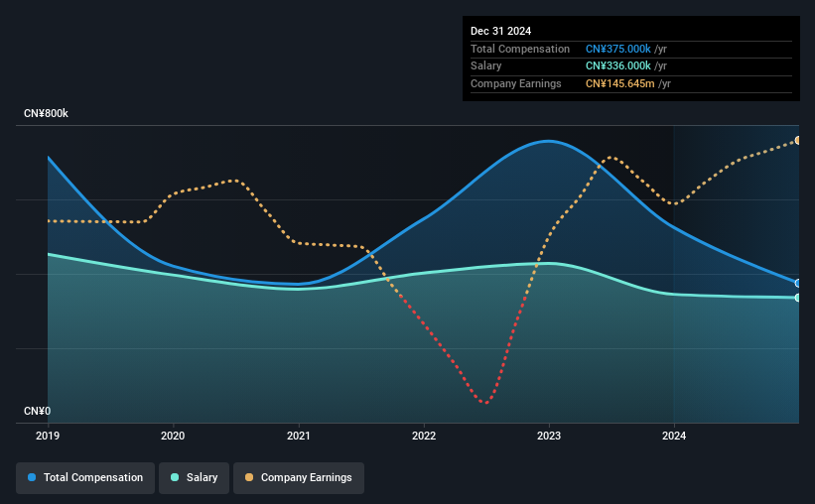Toggle the Total Compensation legend button
This screenshot has width=815, height=504.
(85, 478)
